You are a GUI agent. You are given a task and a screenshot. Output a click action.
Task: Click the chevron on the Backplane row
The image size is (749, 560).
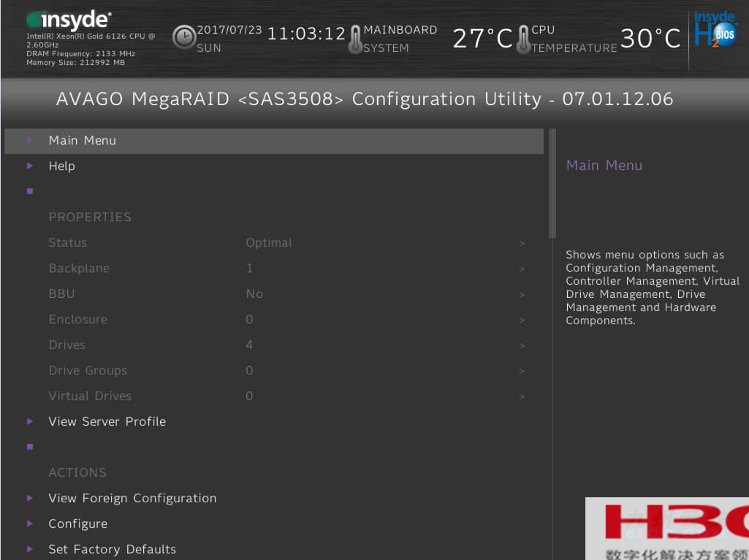pyautogui.click(x=522, y=269)
